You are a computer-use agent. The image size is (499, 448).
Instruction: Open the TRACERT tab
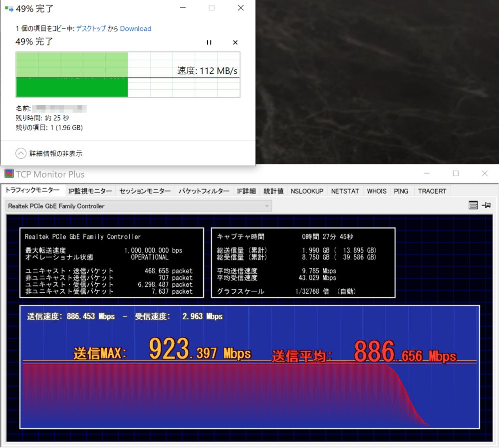432,191
